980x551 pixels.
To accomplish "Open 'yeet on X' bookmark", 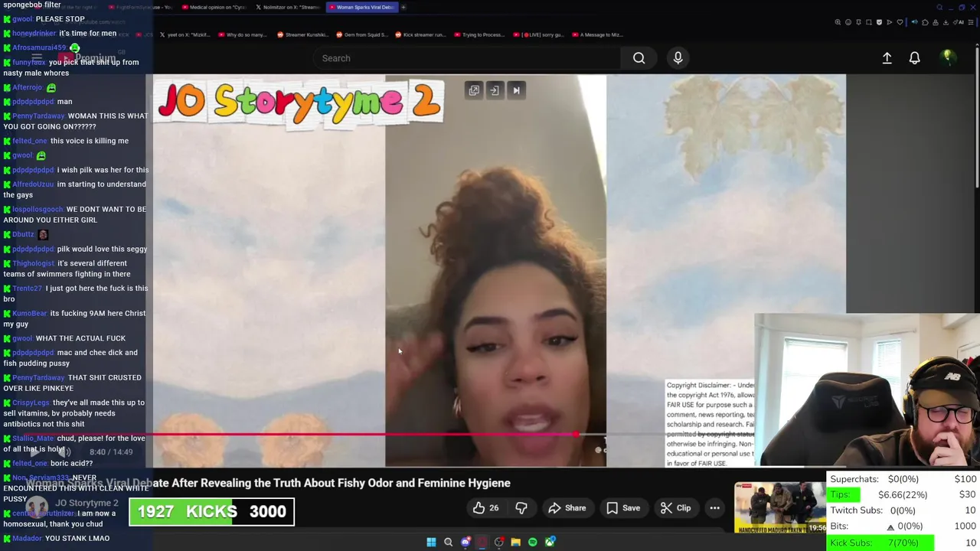I will pyautogui.click(x=185, y=34).
